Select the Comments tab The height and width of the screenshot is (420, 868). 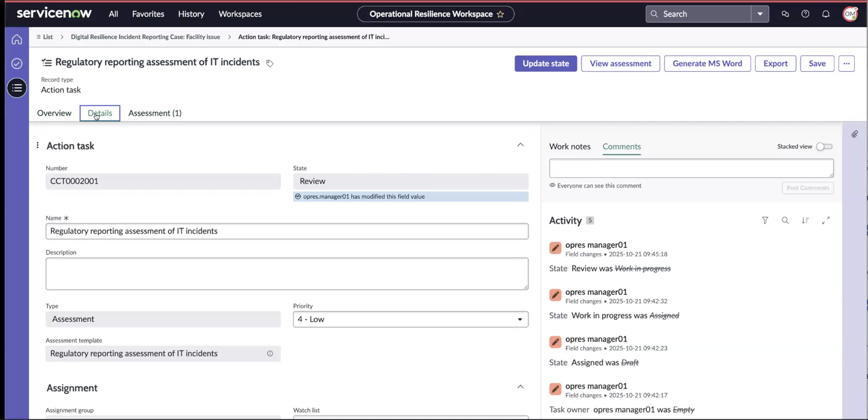tap(622, 147)
